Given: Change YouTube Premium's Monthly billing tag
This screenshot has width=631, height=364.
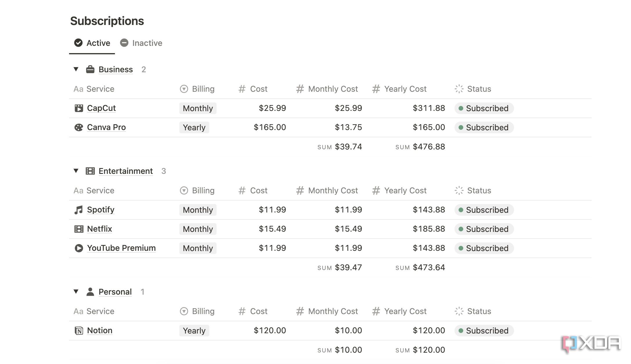Looking at the screenshot, I should pos(198,248).
